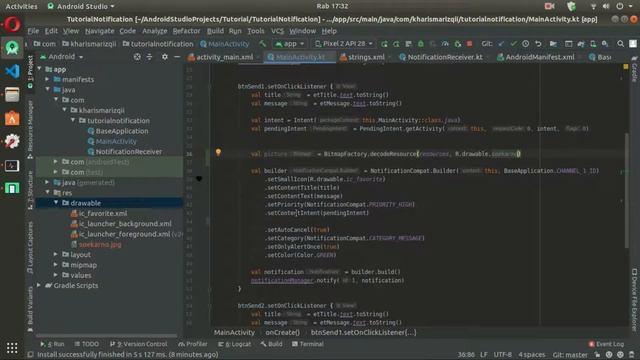Click UTF-8 encoding in status bar
The image size is (640, 360).
point(503,355)
